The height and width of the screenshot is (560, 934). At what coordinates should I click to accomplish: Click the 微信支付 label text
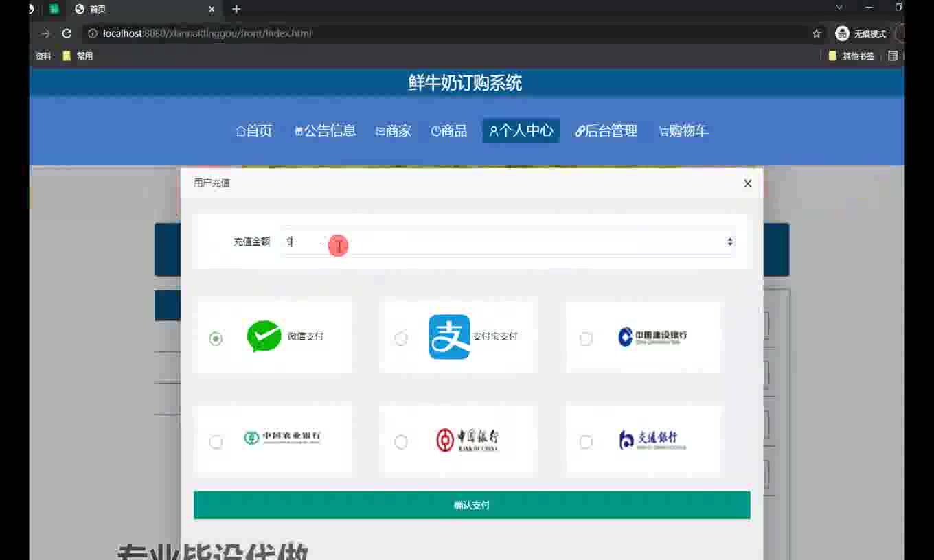coord(306,336)
